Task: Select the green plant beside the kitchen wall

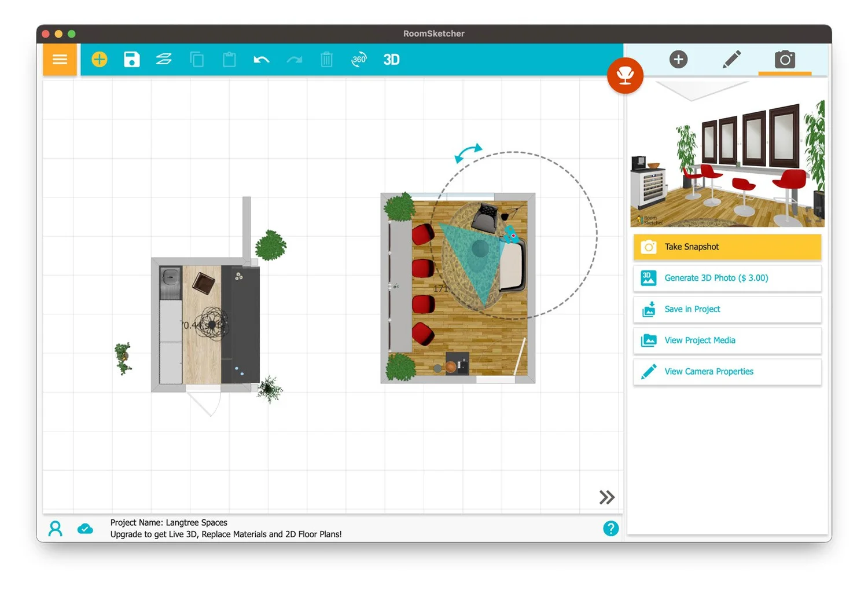Action: [271, 245]
